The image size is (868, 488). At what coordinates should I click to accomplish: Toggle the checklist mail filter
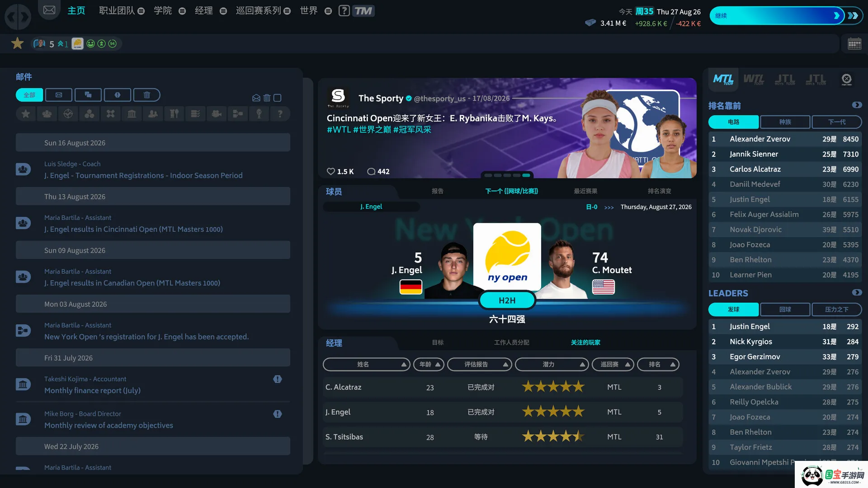(195, 114)
